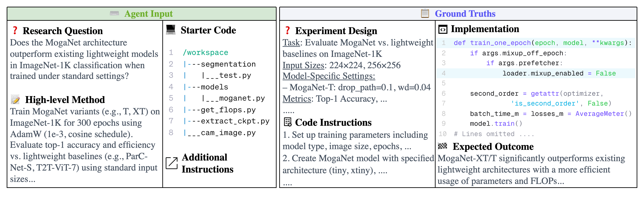Click code instruction step 2 text

[x=358, y=164]
